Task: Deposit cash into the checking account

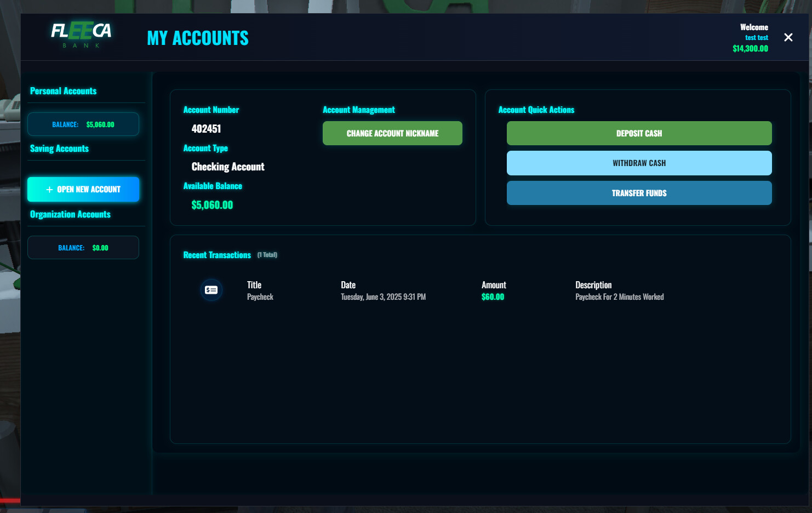Action: coord(639,133)
